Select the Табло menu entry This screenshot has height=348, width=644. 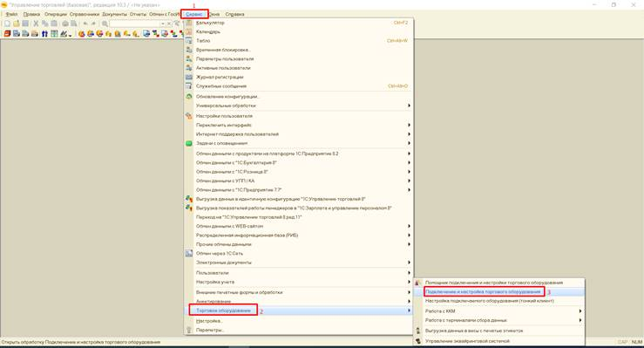point(299,41)
